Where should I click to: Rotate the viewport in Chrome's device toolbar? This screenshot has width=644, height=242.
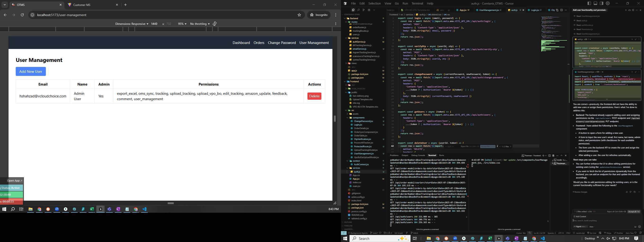tap(215, 24)
